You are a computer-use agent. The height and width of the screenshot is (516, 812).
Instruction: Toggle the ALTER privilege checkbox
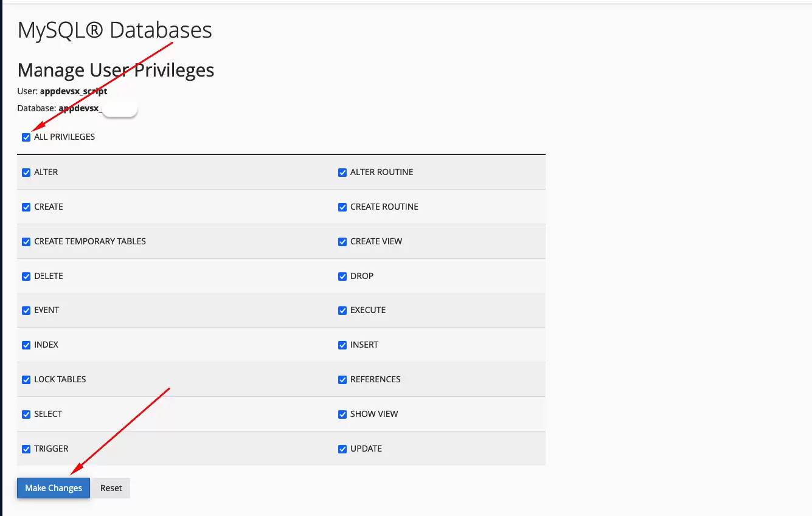[x=26, y=172]
